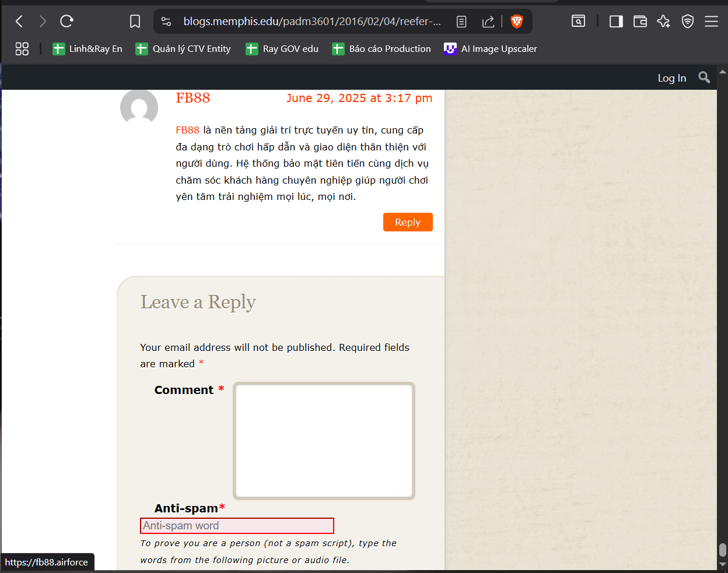Go forward to next page
The width and height of the screenshot is (728, 573).
(43, 22)
